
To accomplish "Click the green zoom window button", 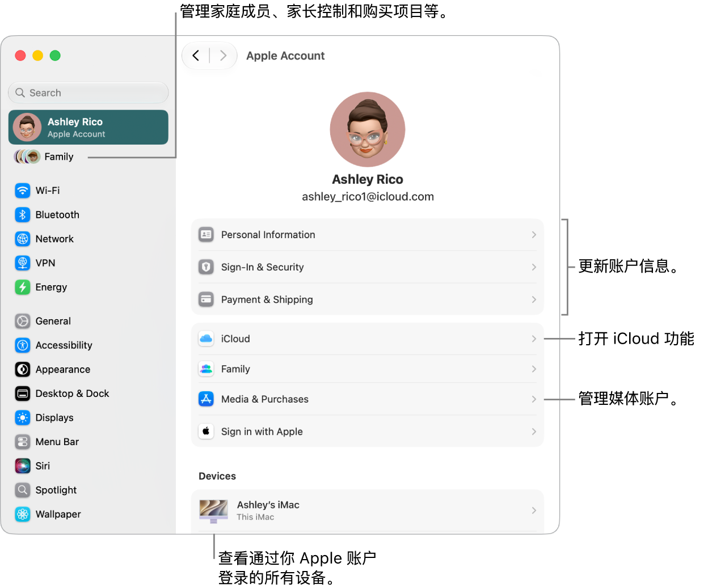I will click(55, 56).
